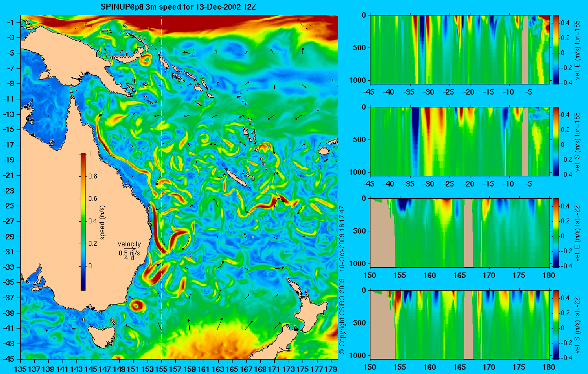The width and height of the screenshot is (588, 374).
Task: Click the "167" longitude tick on main map
Action: point(246,369)
